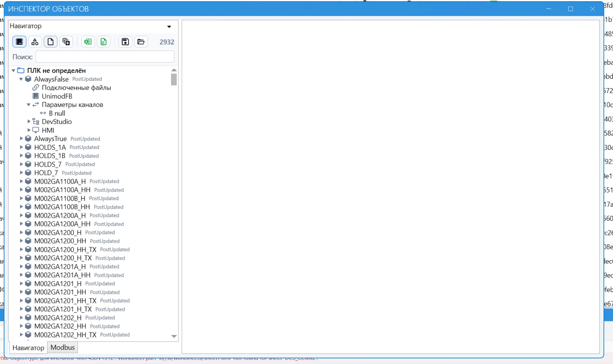Toggle the blank page view button
613x364 pixels.
click(x=51, y=42)
